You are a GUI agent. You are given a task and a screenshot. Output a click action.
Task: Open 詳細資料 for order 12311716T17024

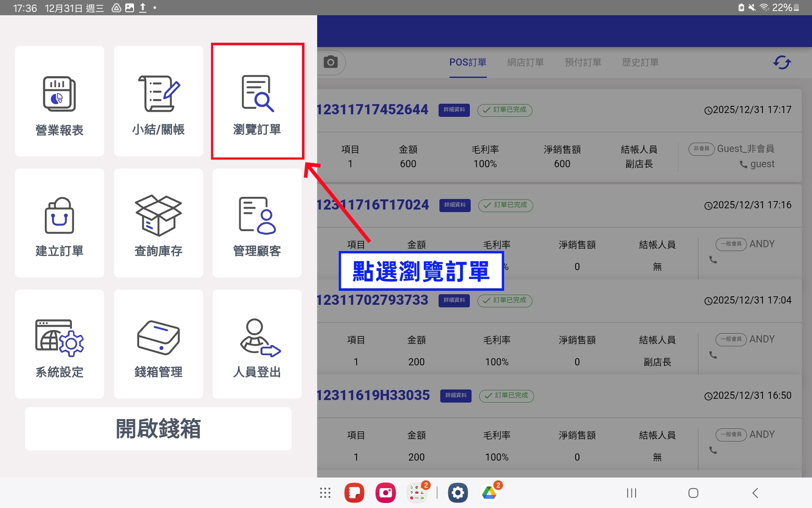pos(455,205)
